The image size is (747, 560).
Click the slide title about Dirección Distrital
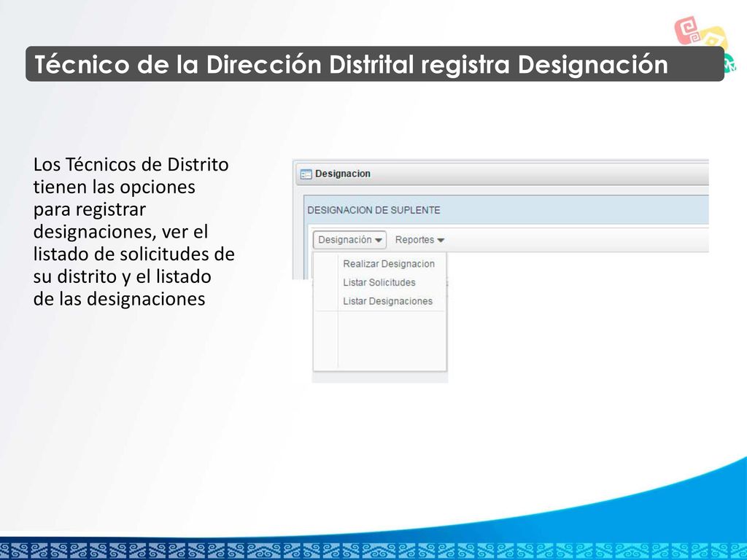352,64
